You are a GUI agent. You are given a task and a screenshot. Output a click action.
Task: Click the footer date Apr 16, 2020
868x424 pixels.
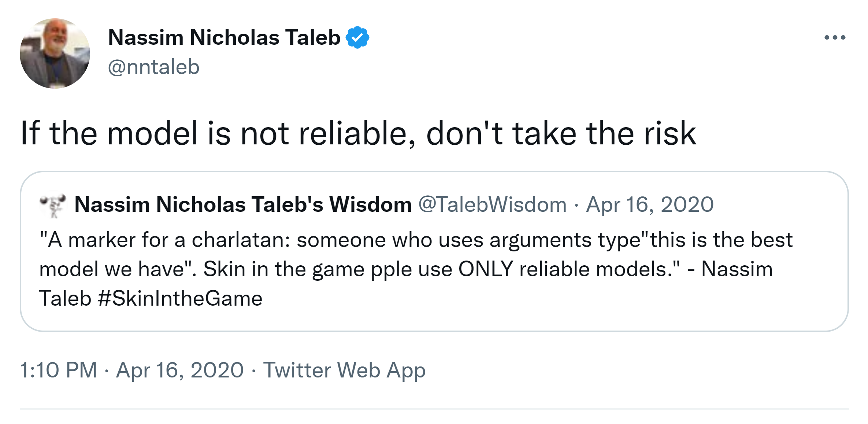(x=180, y=370)
